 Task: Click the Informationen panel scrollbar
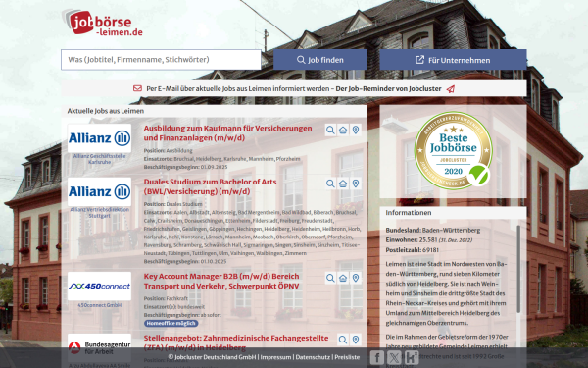[518, 269]
